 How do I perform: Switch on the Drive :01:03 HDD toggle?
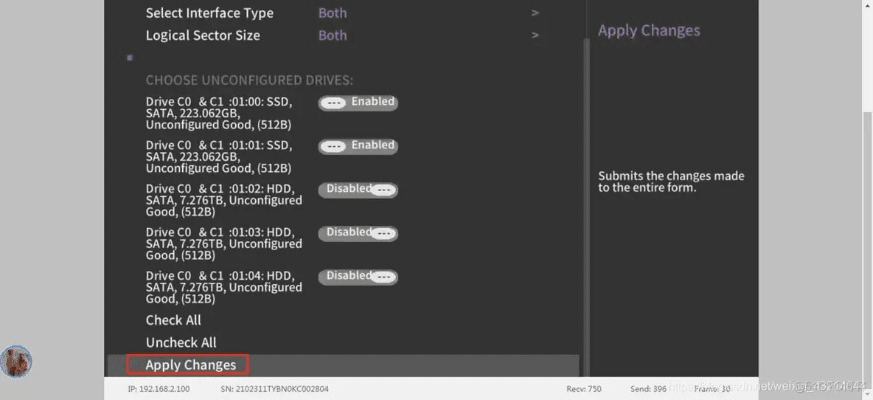pyautogui.click(x=357, y=233)
